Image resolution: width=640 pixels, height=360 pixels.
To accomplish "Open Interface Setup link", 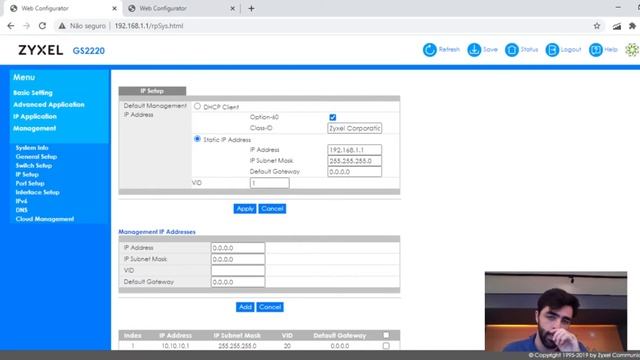I will pyautogui.click(x=38, y=192).
